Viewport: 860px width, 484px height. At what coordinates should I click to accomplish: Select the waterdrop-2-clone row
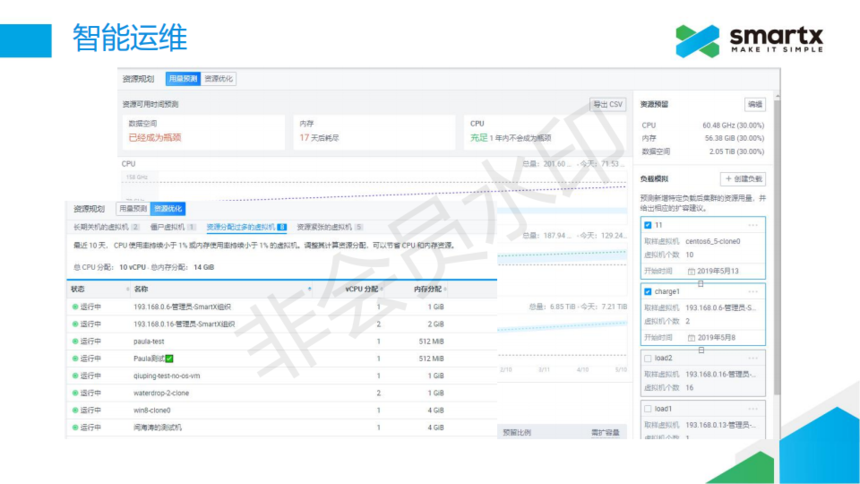click(x=281, y=393)
